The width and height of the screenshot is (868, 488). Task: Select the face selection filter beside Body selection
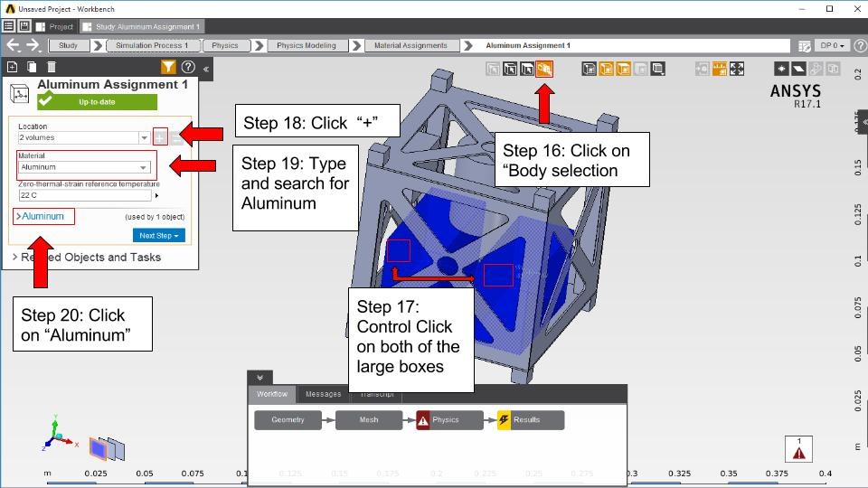pyautogui.click(x=527, y=70)
